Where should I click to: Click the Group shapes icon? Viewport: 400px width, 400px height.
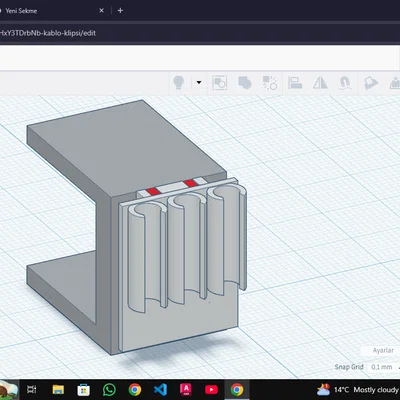click(x=245, y=83)
